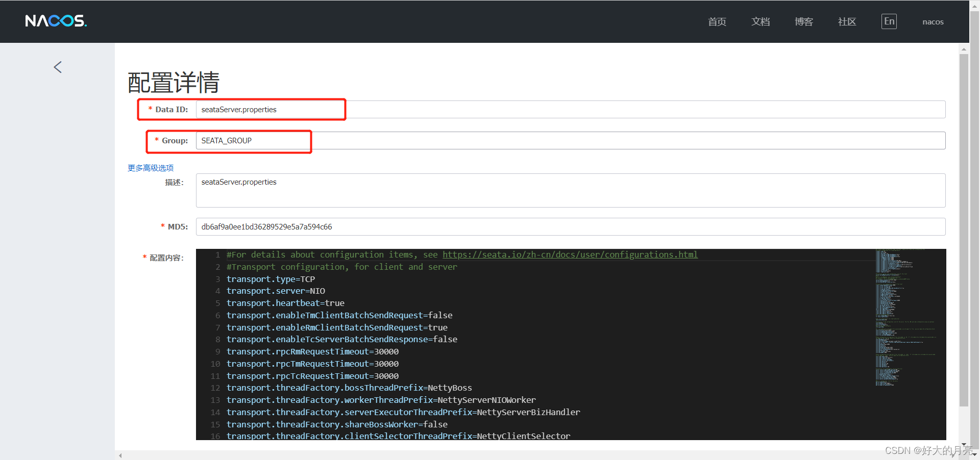
Task: Open the 首页 menu item
Action: coord(717,21)
